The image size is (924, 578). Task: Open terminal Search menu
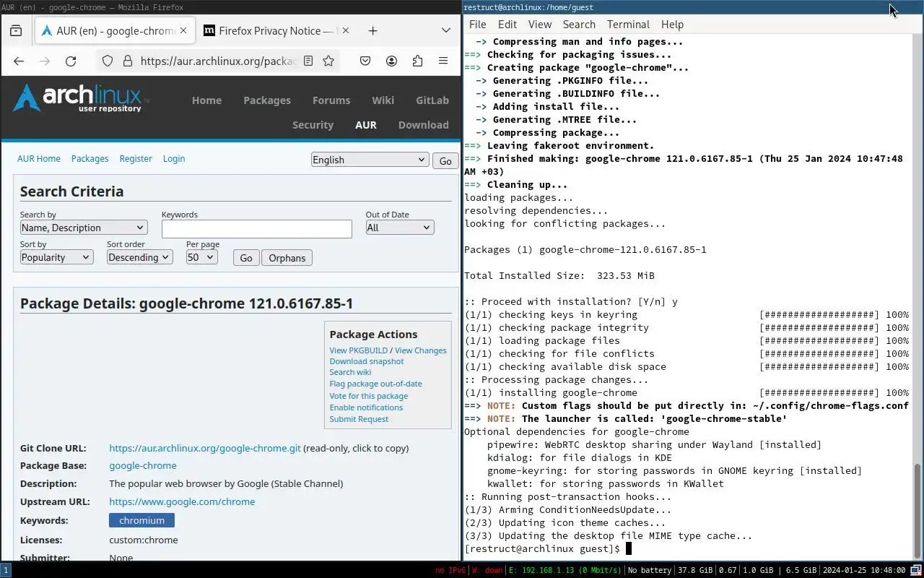coord(579,25)
